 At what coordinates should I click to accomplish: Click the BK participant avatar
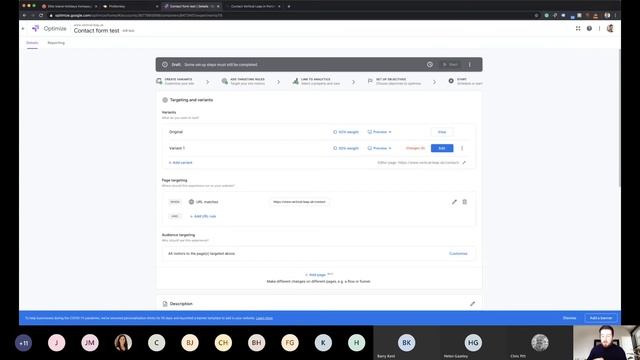click(x=406, y=343)
